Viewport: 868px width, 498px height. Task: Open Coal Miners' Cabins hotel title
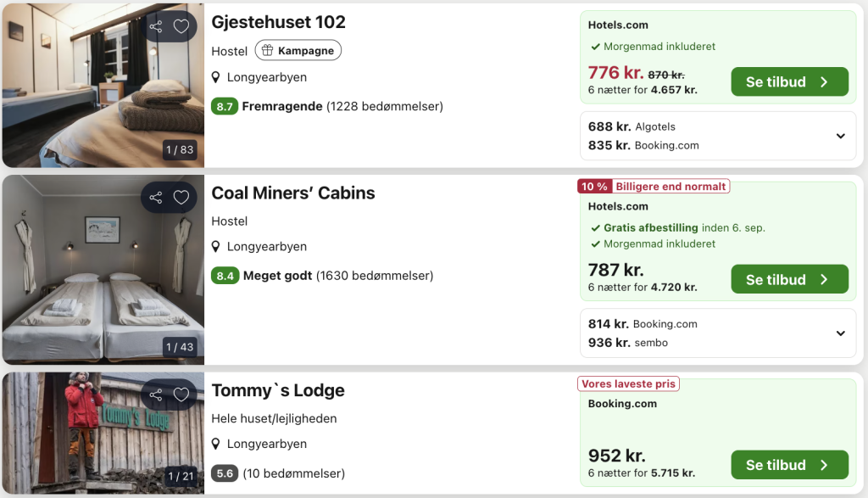[x=293, y=193]
